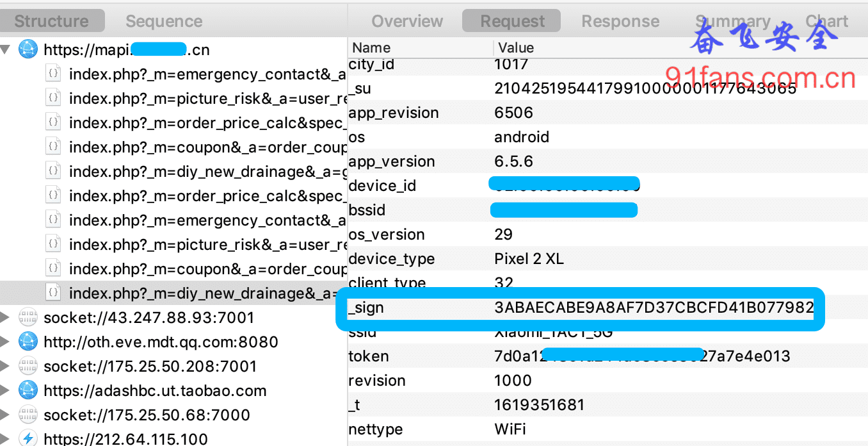
Task: Open the Overview tab
Action: (407, 21)
